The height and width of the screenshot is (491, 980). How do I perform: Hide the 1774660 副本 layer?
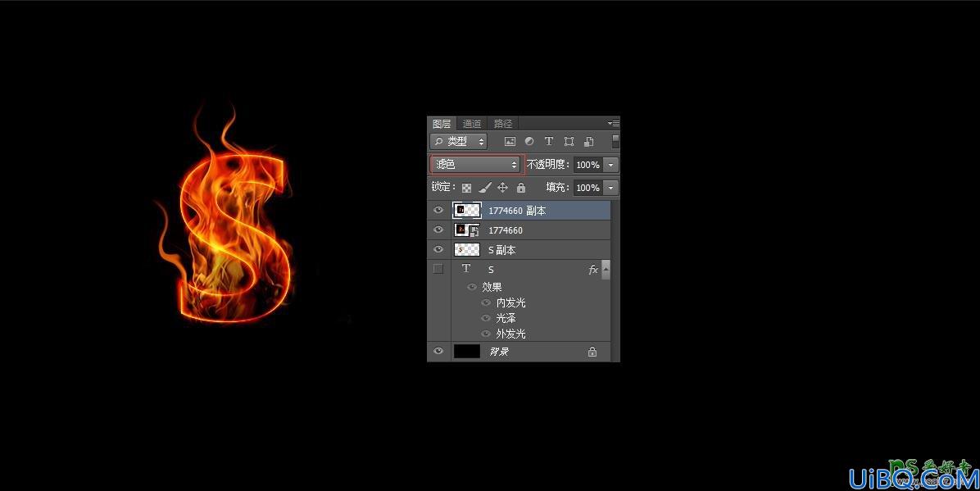tap(438, 210)
